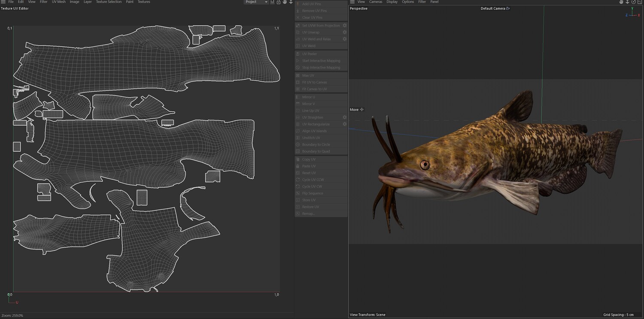This screenshot has width=644, height=319.
Task: Open the UV Mesh menu
Action: [59, 2]
